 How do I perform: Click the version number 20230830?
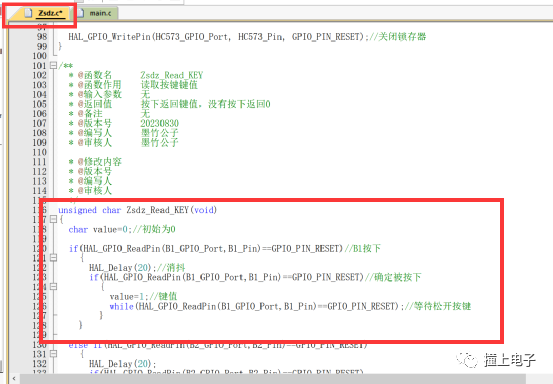(x=159, y=123)
